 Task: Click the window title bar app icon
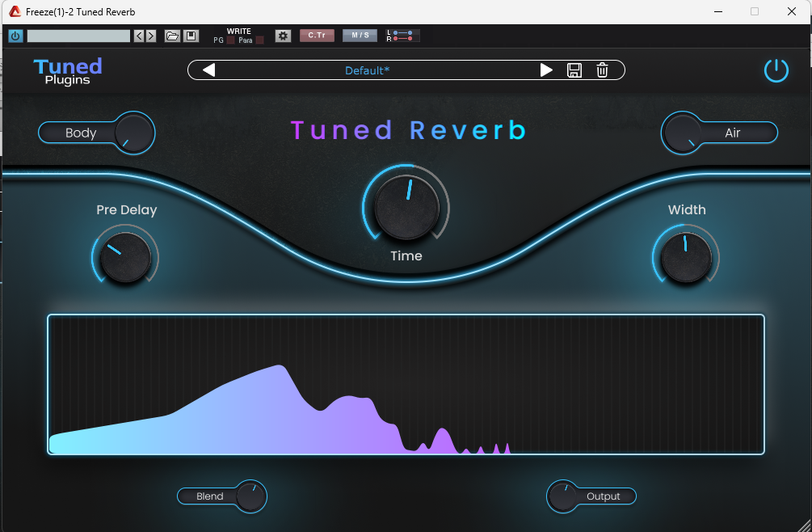pos(15,11)
